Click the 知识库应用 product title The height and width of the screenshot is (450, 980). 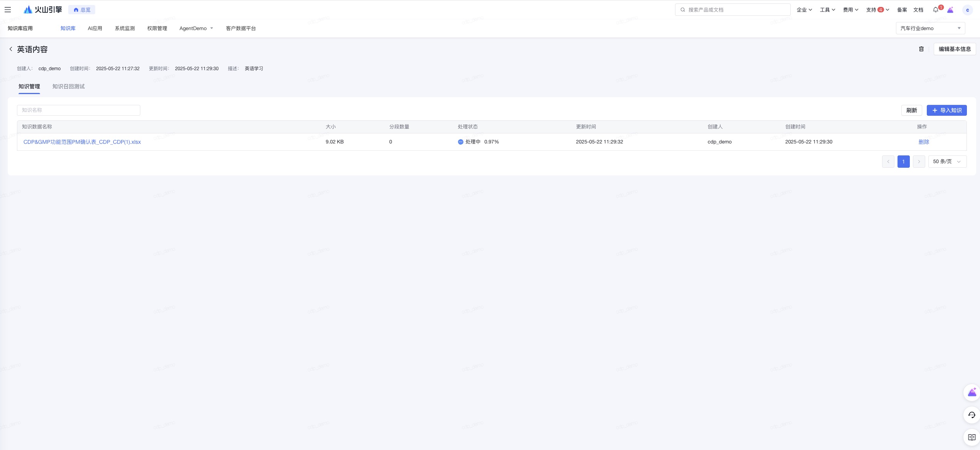tap(20, 28)
